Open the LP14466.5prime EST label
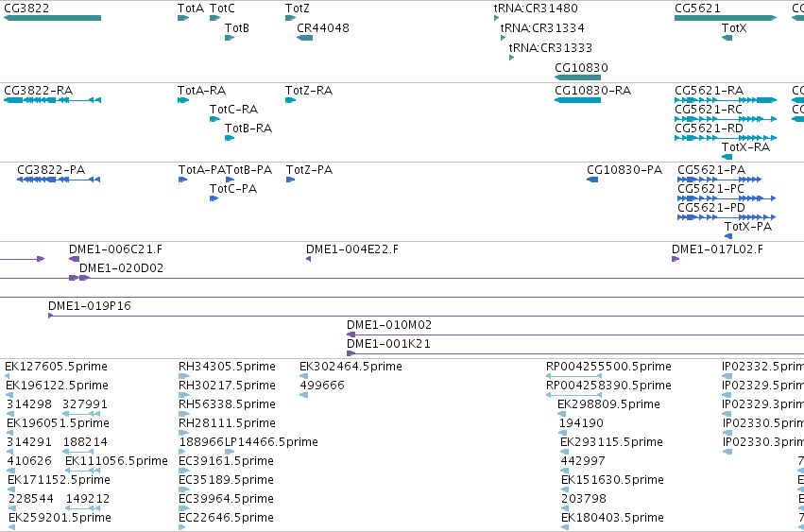Image resolution: width=804 pixels, height=532 pixels. [x=272, y=442]
